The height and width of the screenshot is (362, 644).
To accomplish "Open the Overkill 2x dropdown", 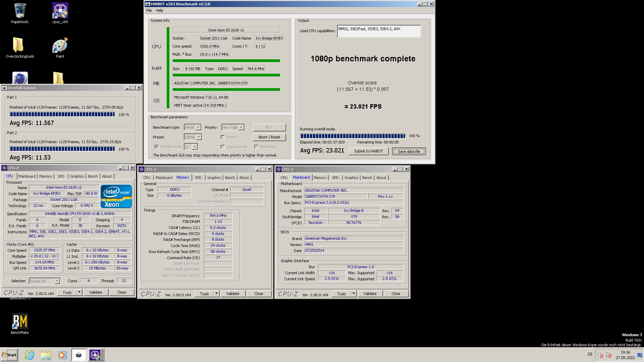I will pyautogui.click(x=195, y=147).
